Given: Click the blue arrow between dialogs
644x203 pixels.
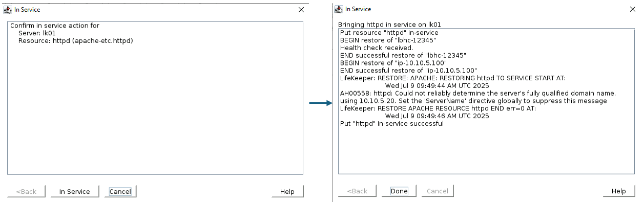Looking at the screenshot, I should (x=321, y=103).
